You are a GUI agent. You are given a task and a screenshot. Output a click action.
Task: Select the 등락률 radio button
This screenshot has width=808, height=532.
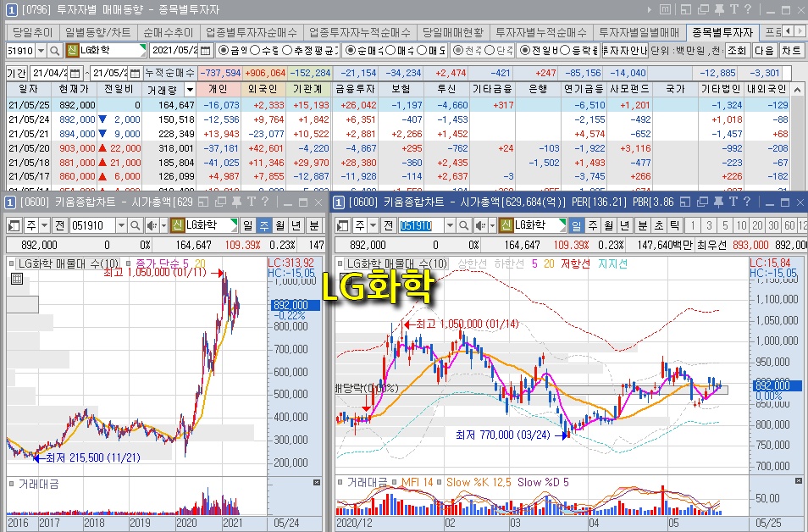565,51
